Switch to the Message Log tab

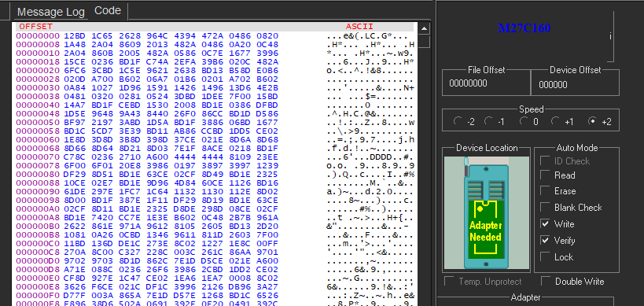click(51, 13)
